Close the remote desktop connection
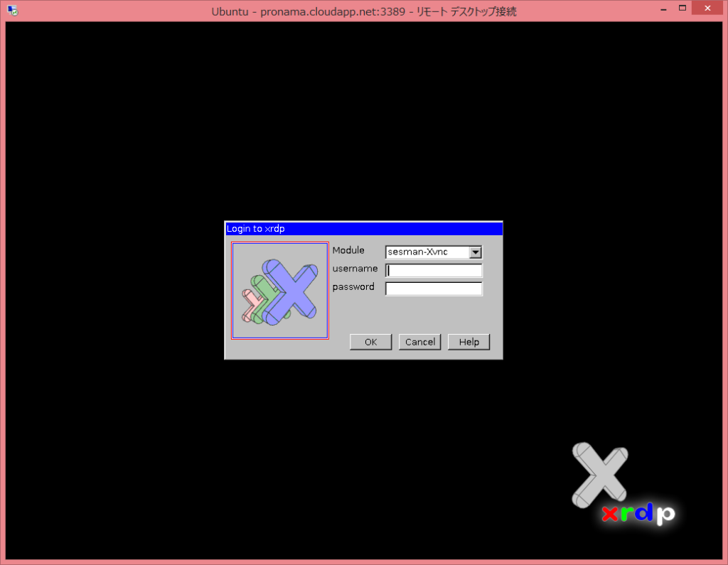 pyautogui.click(x=706, y=8)
